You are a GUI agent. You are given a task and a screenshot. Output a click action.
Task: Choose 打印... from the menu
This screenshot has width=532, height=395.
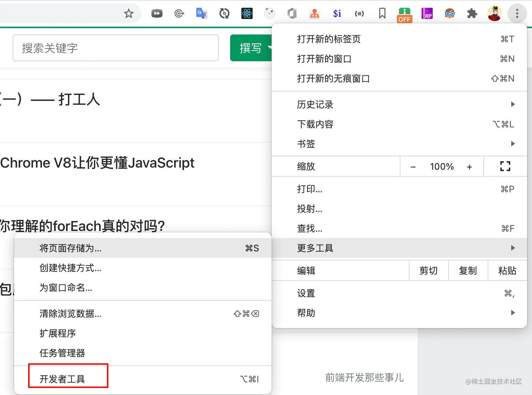click(x=399, y=189)
